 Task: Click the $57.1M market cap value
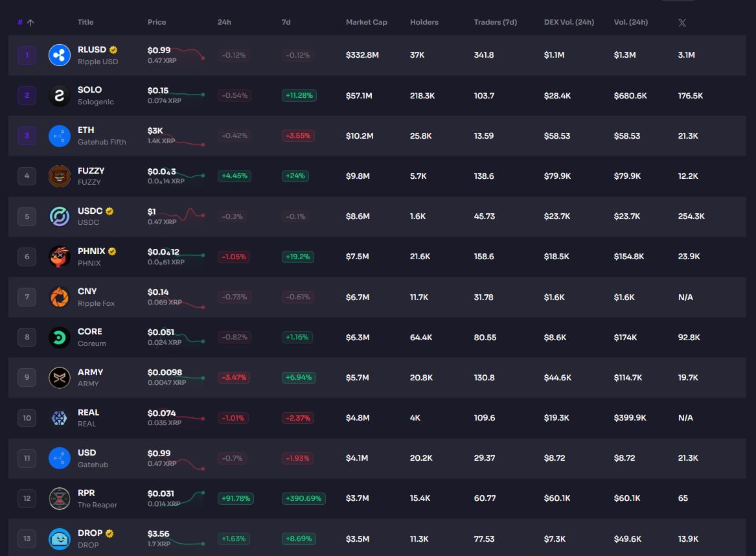click(359, 95)
